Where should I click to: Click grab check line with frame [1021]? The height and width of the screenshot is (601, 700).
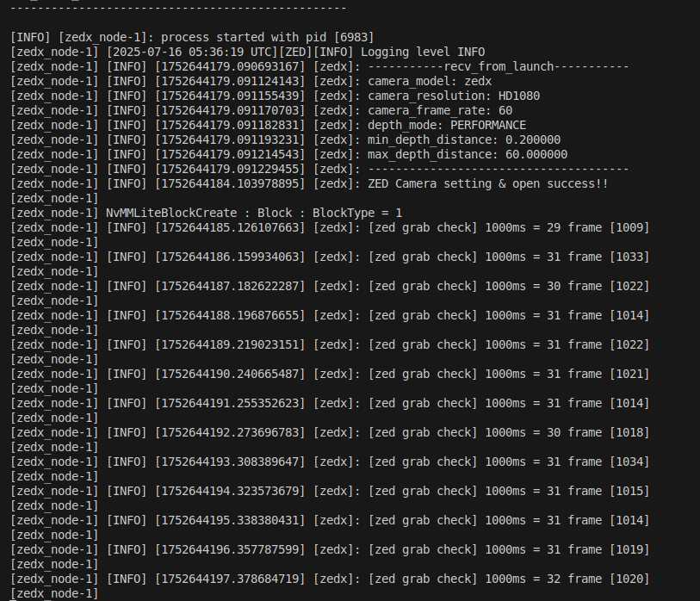click(x=330, y=375)
